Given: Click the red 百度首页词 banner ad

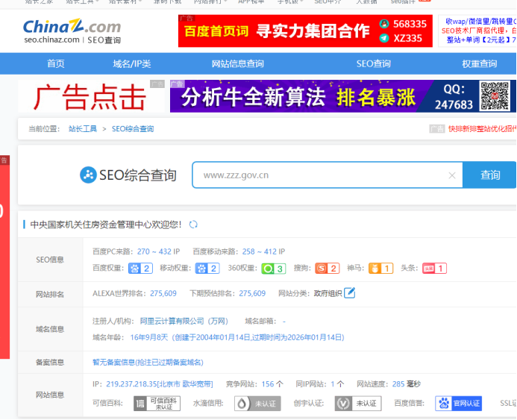Looking at the screenshot, I should (x=305, y=31).
